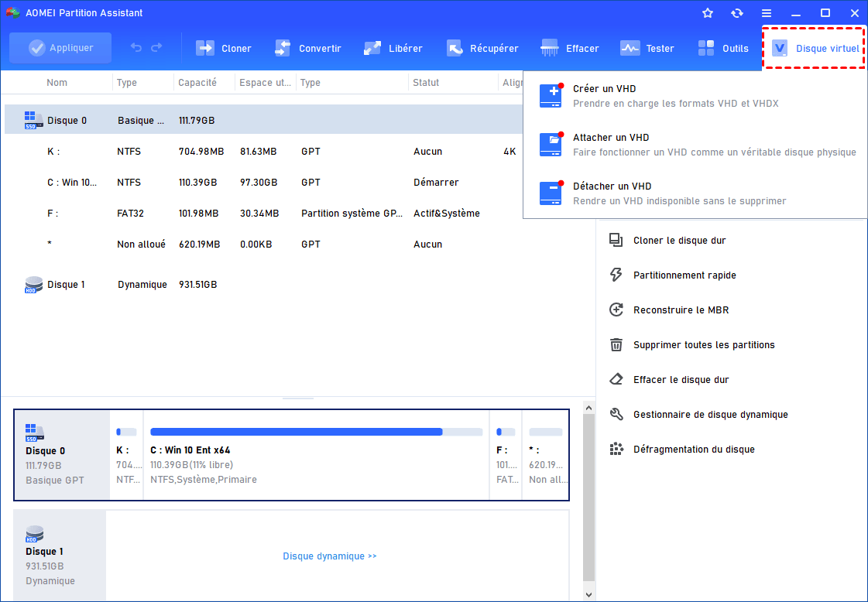Click the undo arrow icon
Screen dimensions: 868x602
(136, 47)
